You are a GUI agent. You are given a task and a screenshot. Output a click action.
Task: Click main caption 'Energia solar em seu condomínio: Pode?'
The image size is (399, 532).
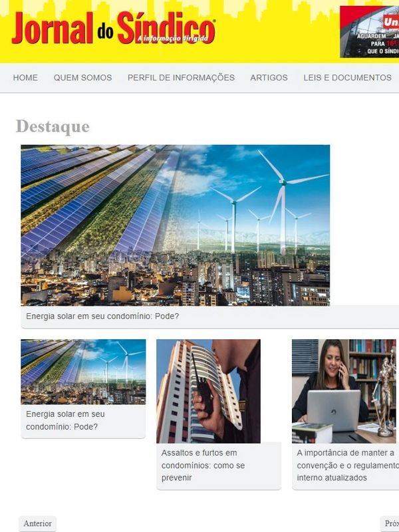[x=102, y=317]
